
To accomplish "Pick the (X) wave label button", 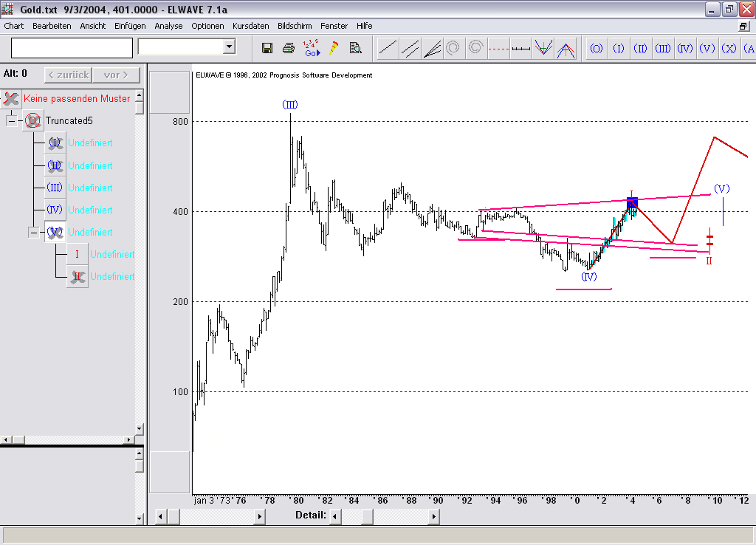I will 729,49.
